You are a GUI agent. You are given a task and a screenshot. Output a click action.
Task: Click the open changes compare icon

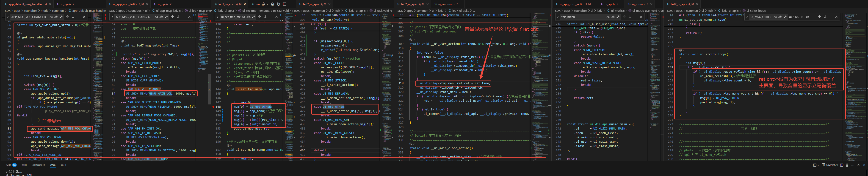coord(279,4)
